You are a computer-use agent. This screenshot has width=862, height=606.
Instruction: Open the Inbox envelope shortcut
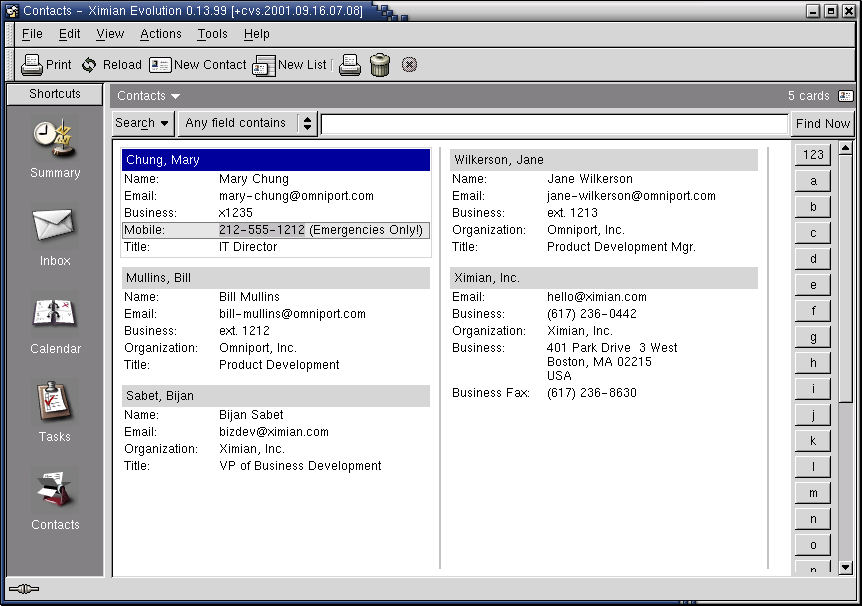[54, 226]
